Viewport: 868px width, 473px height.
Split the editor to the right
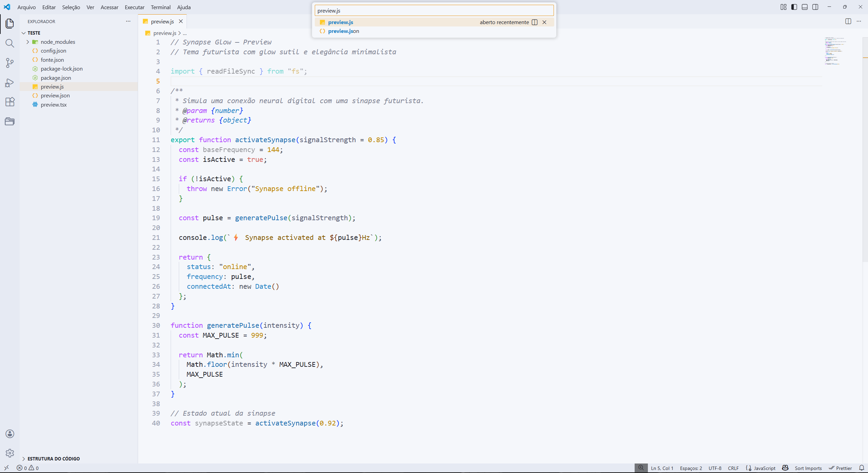tap(848, 21)
